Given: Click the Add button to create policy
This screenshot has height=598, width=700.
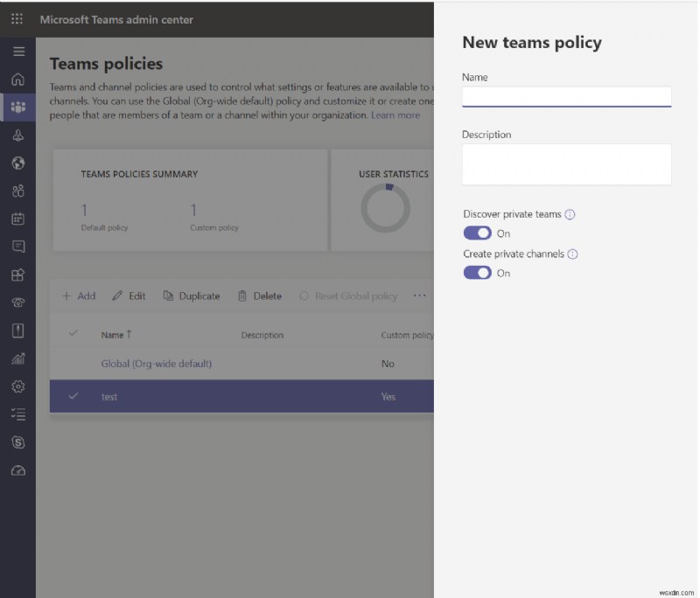Looking at the screenshot, I should tap(78, 296).
